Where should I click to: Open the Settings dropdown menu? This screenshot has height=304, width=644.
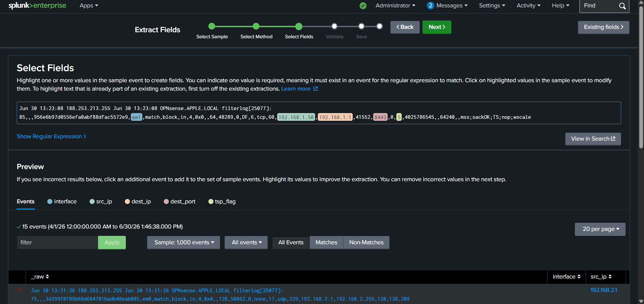tap(492, 6)
